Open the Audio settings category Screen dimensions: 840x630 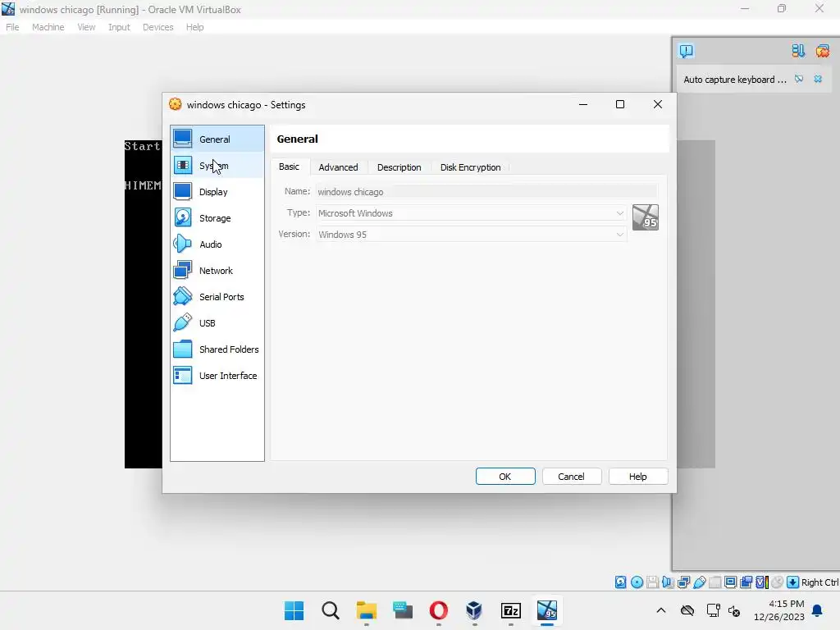click(x=217, y=244)
